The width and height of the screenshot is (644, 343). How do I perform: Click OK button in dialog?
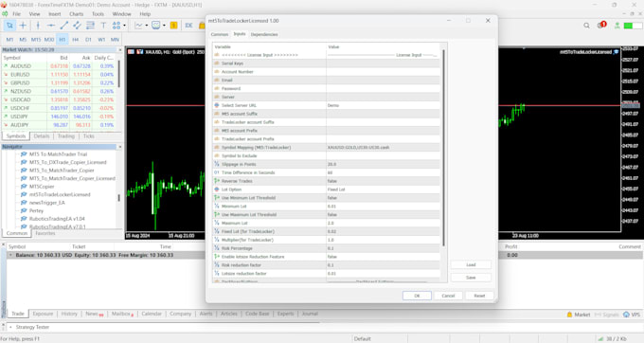click(x=417, y=296)
